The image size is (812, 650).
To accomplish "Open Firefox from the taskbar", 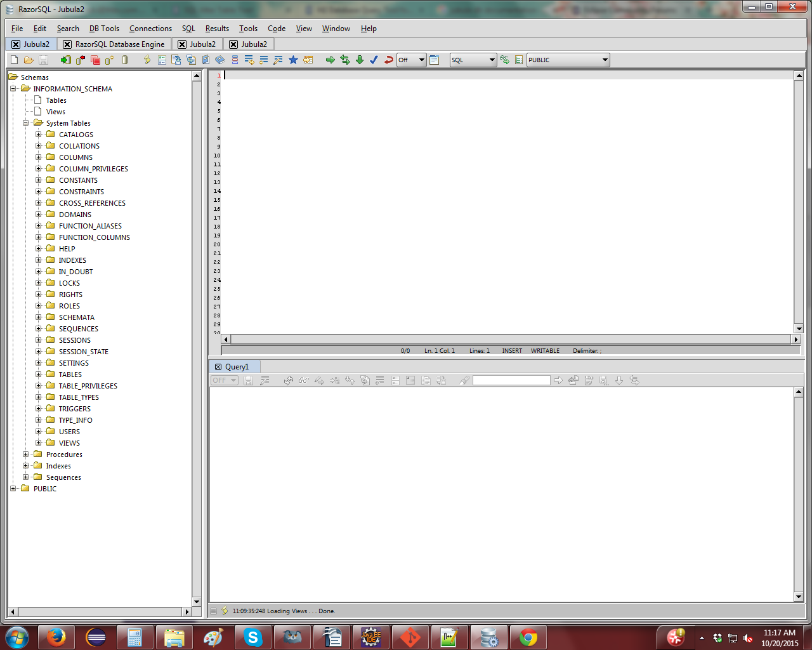I will (56, 637).
